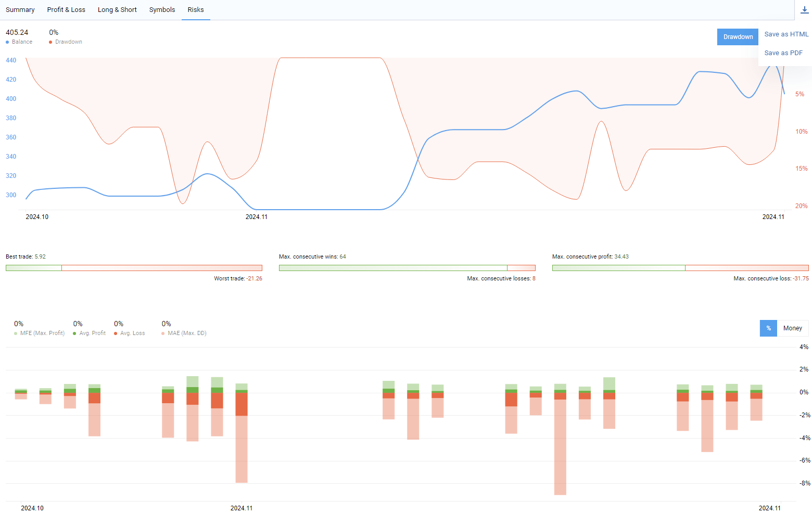
Task: Choose Save as HTML from dropdown
Action: [x=786, y=34]
